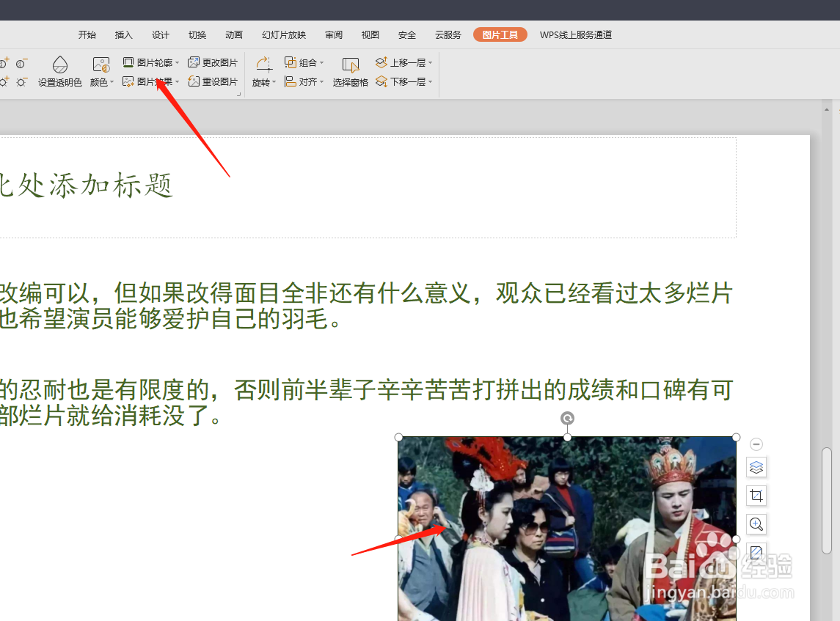This screenshot has width=840, height=621.
Task: Click the paragraph beginning 的忍耐也是有限度的
Action: coord(366,403)
